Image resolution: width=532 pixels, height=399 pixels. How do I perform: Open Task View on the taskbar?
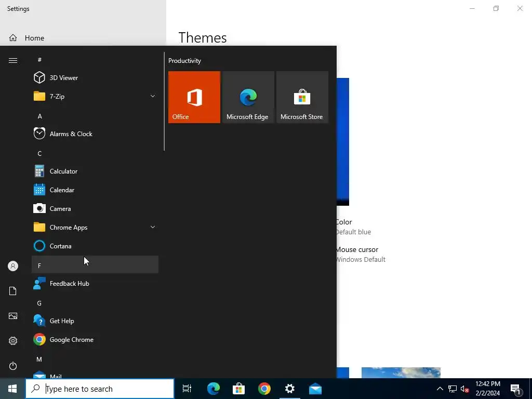tap(187, 389)
